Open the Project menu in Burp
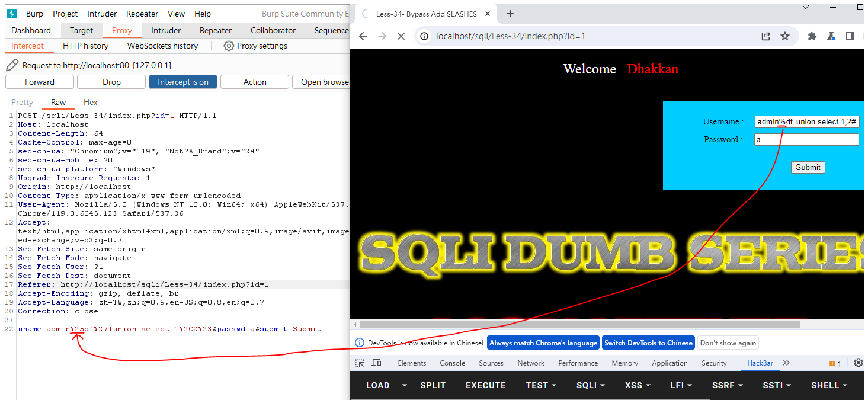 coord(65,14)
